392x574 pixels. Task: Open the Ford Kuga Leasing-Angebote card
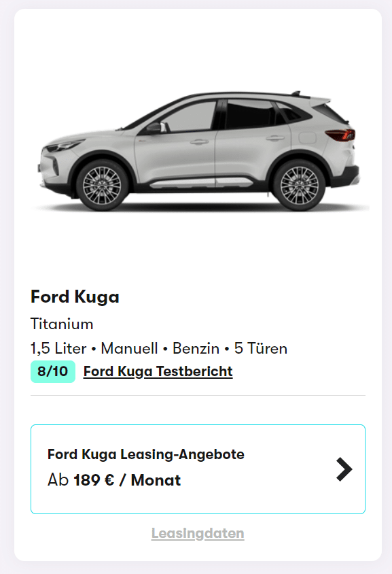click(198, 469)
